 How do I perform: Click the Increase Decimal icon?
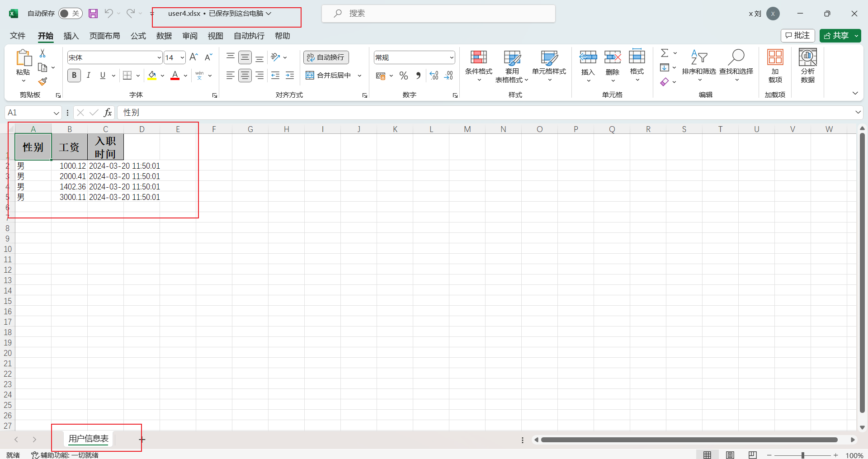tap(434, 76)
